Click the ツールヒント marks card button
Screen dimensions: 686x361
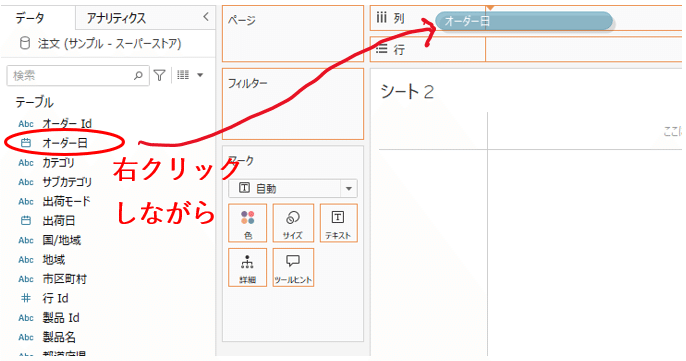293,267
